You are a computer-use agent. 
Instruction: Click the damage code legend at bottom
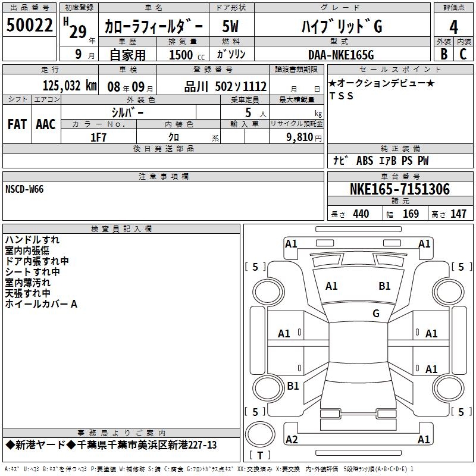209,469
